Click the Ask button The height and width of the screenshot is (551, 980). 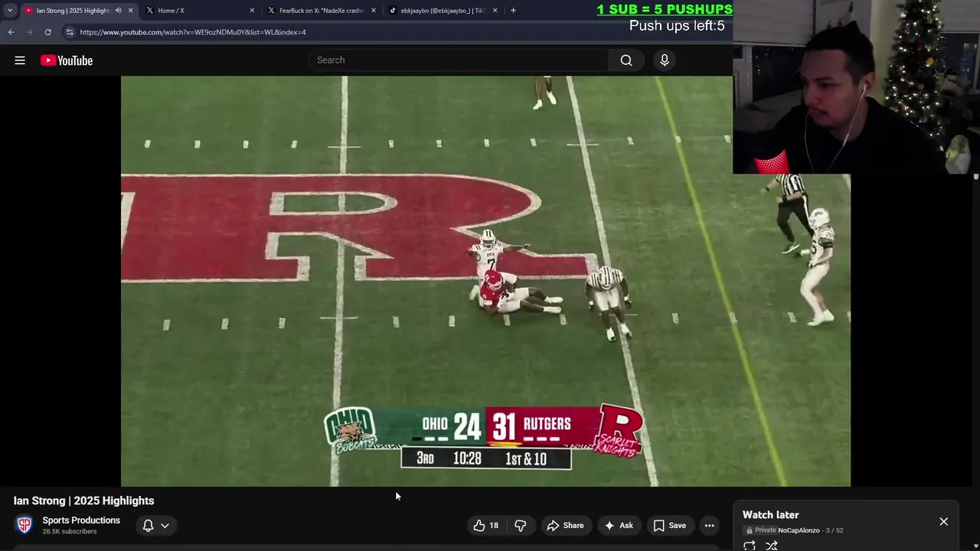tap(619, 525)
